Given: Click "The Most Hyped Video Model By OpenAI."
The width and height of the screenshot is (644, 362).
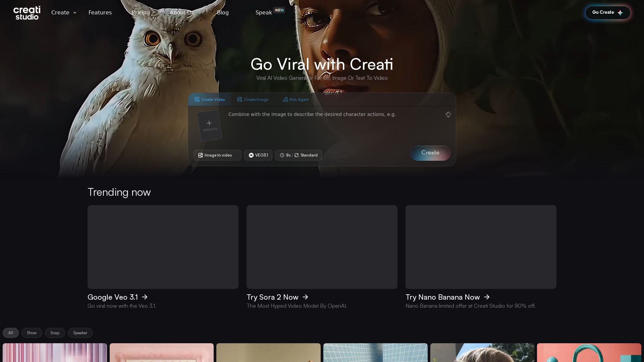Looking at the screenshot, I should (297, 306).
